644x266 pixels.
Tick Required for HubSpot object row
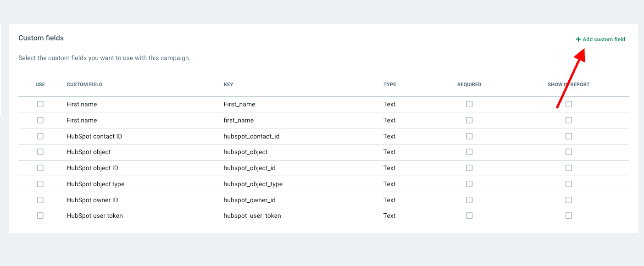[x=469, y=152]
